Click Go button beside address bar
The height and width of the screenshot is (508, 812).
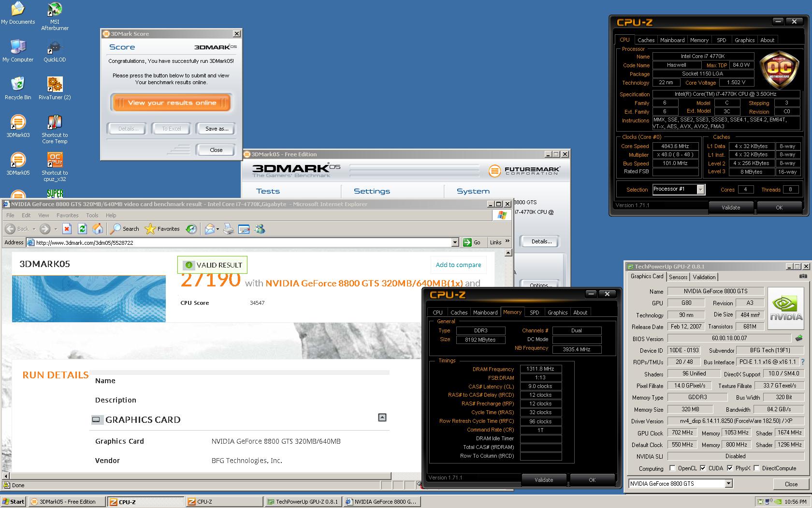click(x=472, y=242)
